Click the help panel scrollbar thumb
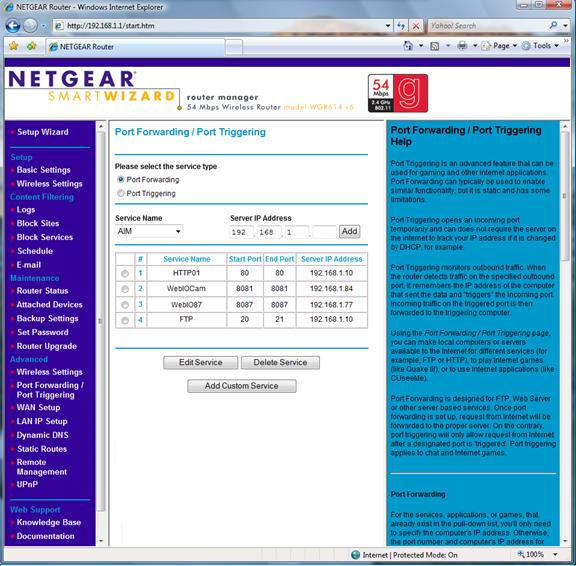This screenshot has height=566, width=576. (x=565, y=196)
